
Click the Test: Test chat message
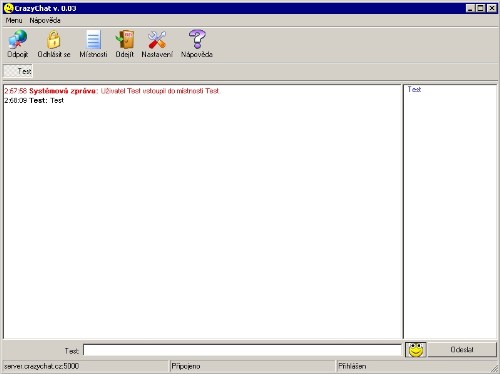(34, 100)
